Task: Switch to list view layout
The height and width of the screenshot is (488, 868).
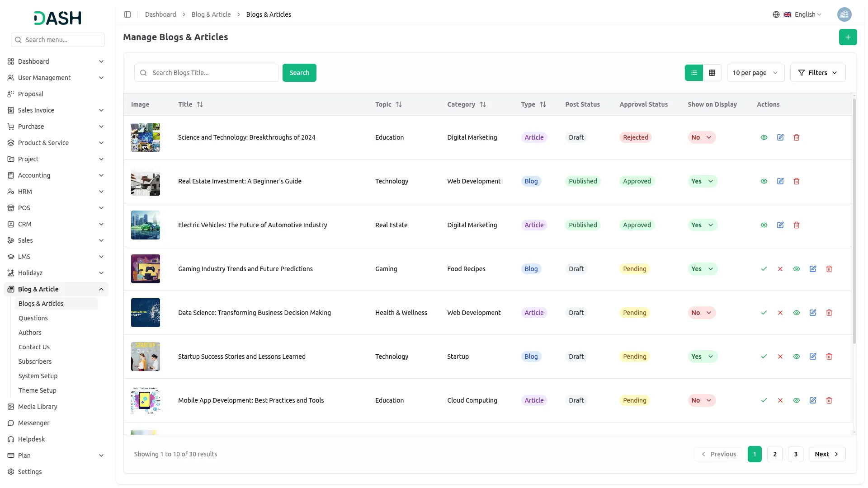Action: pyautogui.click(x=693, y=73)
